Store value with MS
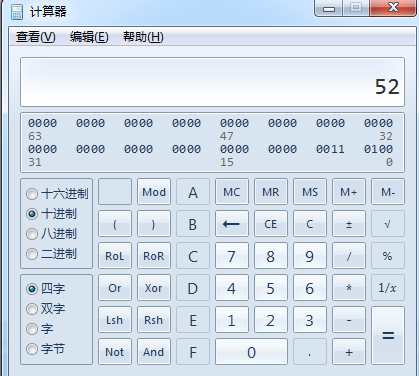 point(310,192)
